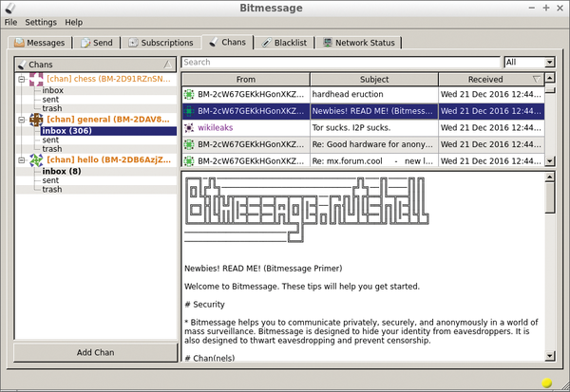Open trash under chess chan
The width and height of the screenshot is (570, 392).
tap(52, 108)
